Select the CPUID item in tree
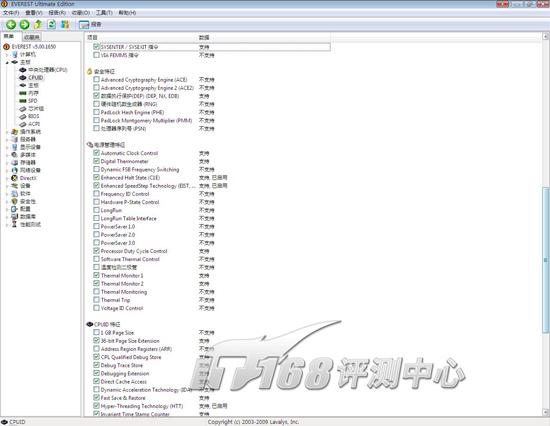 coord(36,78)
